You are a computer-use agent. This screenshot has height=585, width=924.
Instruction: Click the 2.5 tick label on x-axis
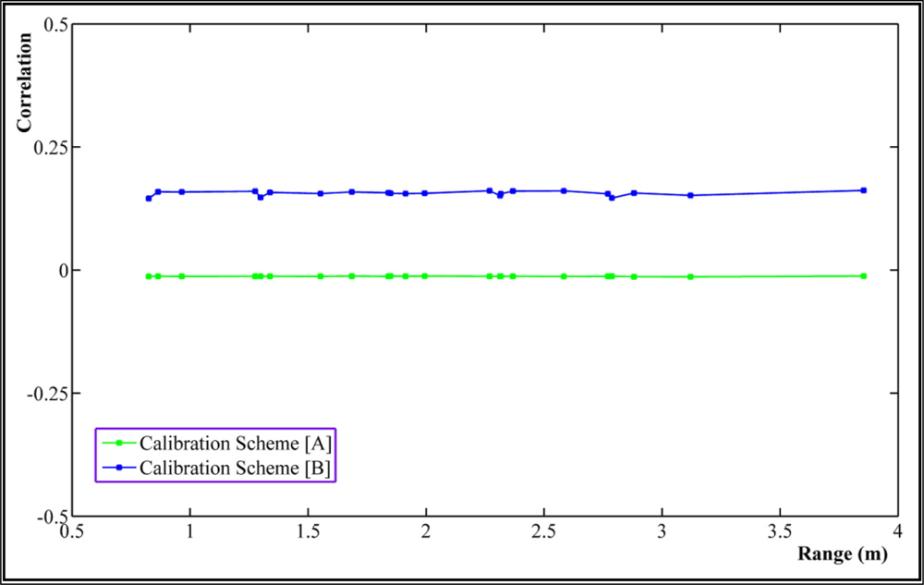[544, 534]
